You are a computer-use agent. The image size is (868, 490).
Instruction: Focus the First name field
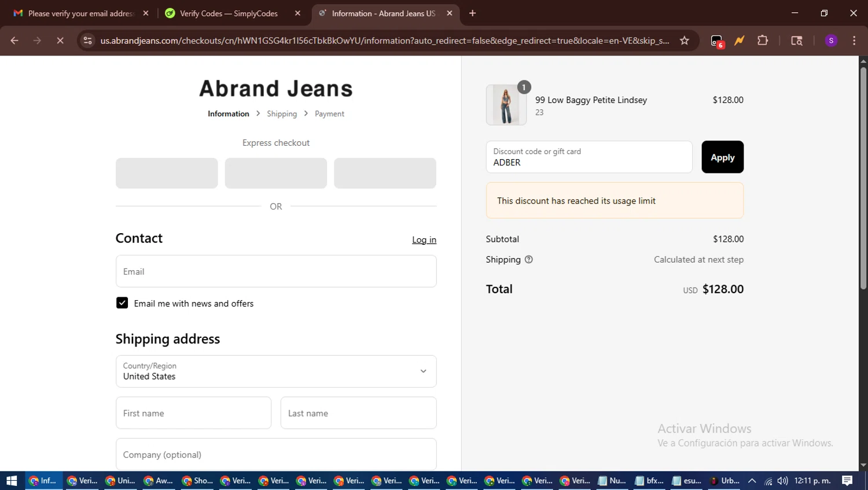193,413
